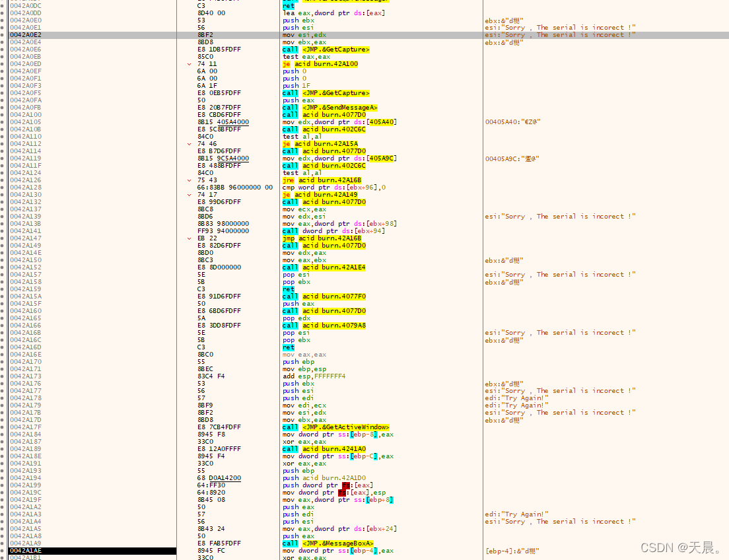Click address 0042A16E

(26, 355)
